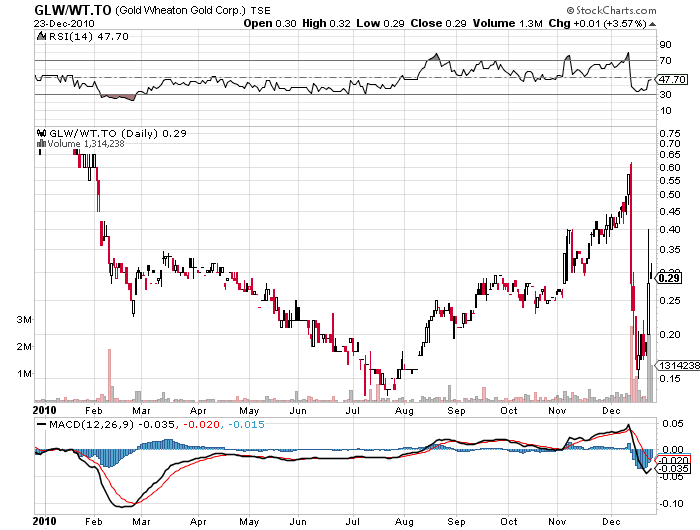This screenshot has height=530, width=700.
Task: Click the -0.10 MACD axis label
Action: pyautogui.click(x=671, y=503)
